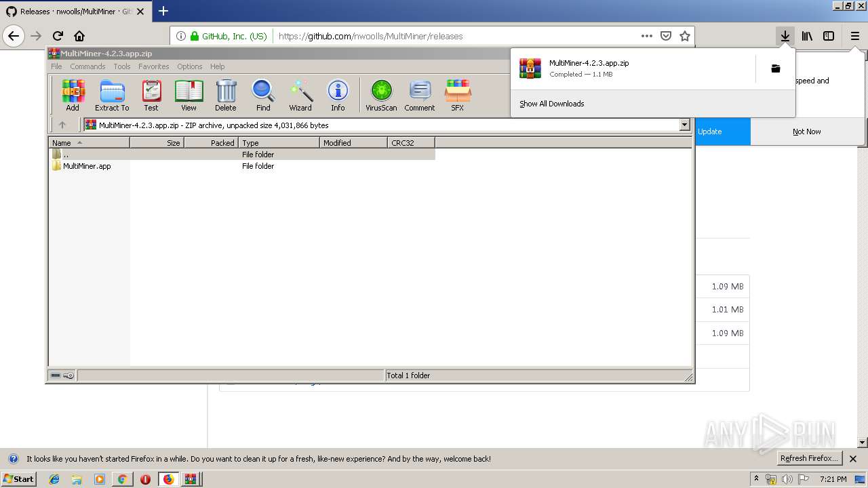Image resolution: width=868 pixels, height=488 pixels.
Task: Click the Not Now button
Action: pyautogui.click(x=807, y=131)
